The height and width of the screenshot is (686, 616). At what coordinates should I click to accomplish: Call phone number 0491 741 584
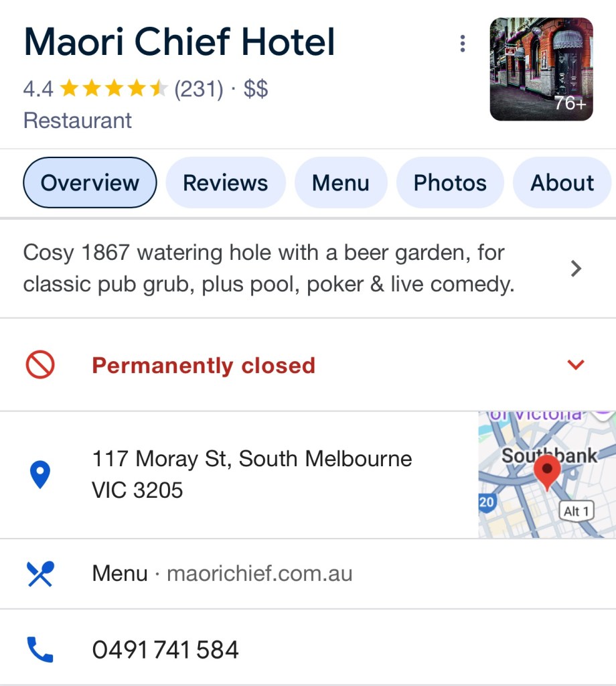tap(165, 650)
